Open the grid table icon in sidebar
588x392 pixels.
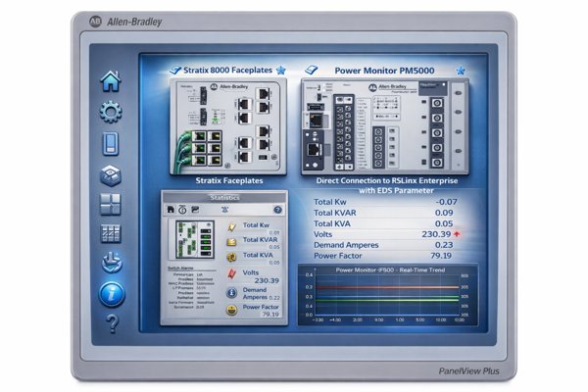tap(112, 234)
